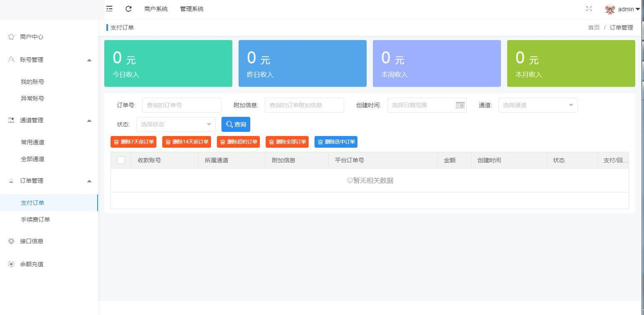Viewport: 644px width, 315px height.
Task: Collapse the 订单管理 sidebar section
Action: point(89,181)
